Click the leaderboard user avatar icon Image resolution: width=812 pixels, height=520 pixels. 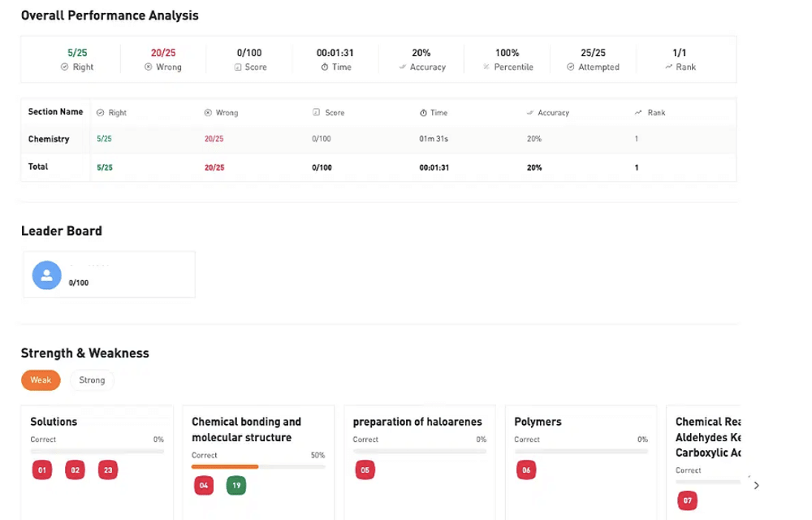[46, 275]
